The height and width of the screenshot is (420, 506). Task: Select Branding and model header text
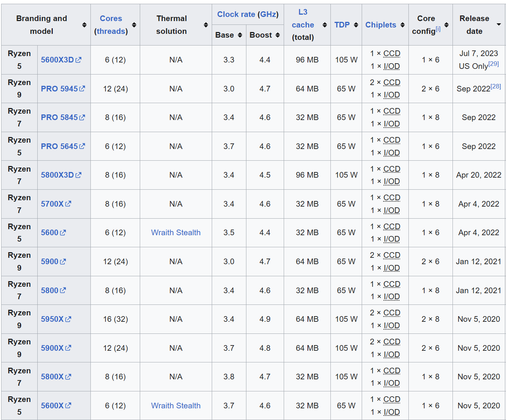coord(41,25)
